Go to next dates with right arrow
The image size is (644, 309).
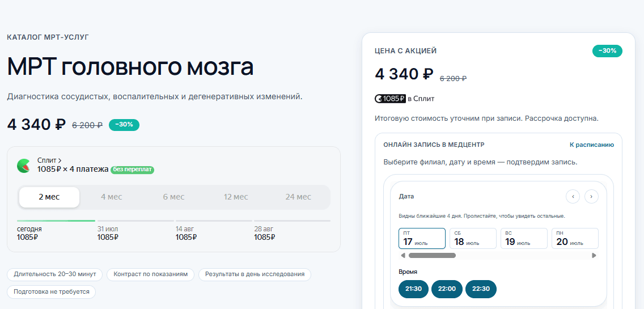[591, 196]
